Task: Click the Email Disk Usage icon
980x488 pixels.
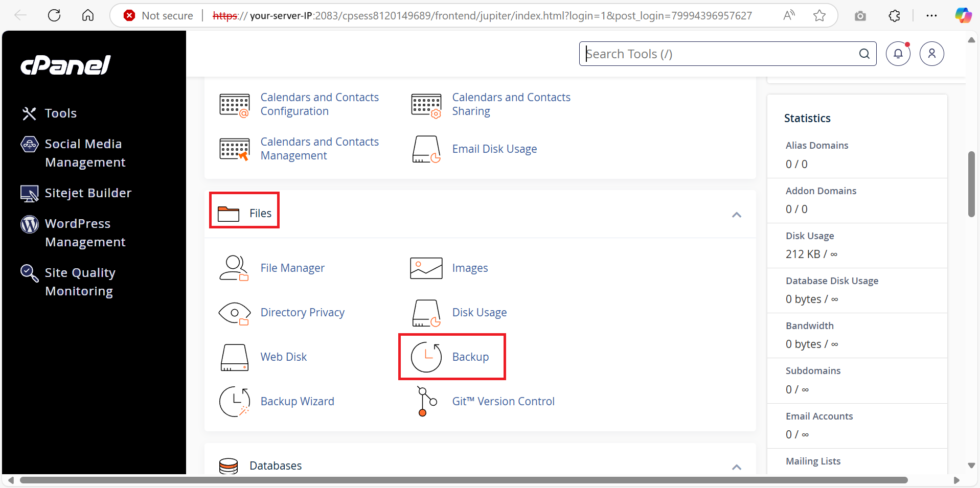Action: pos(426,149)
